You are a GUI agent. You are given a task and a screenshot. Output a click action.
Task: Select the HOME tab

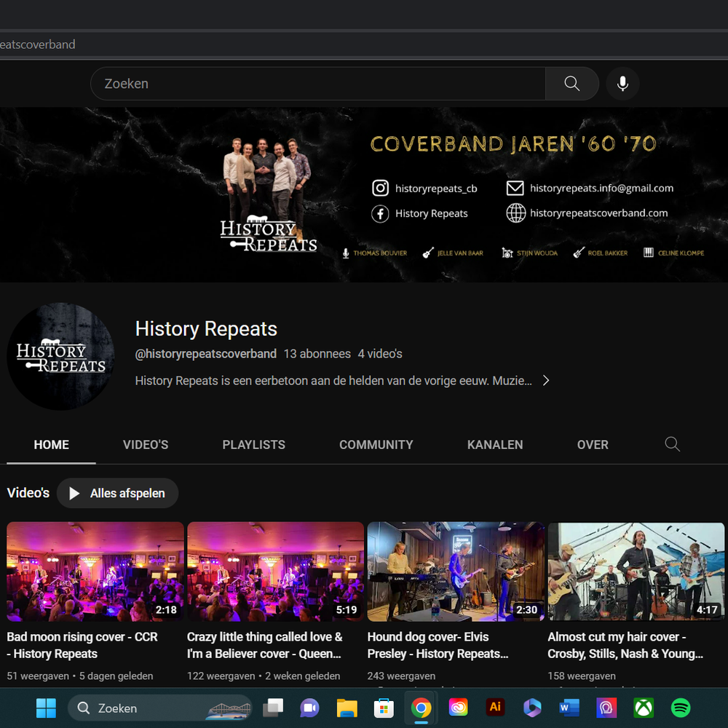(51, 445)
